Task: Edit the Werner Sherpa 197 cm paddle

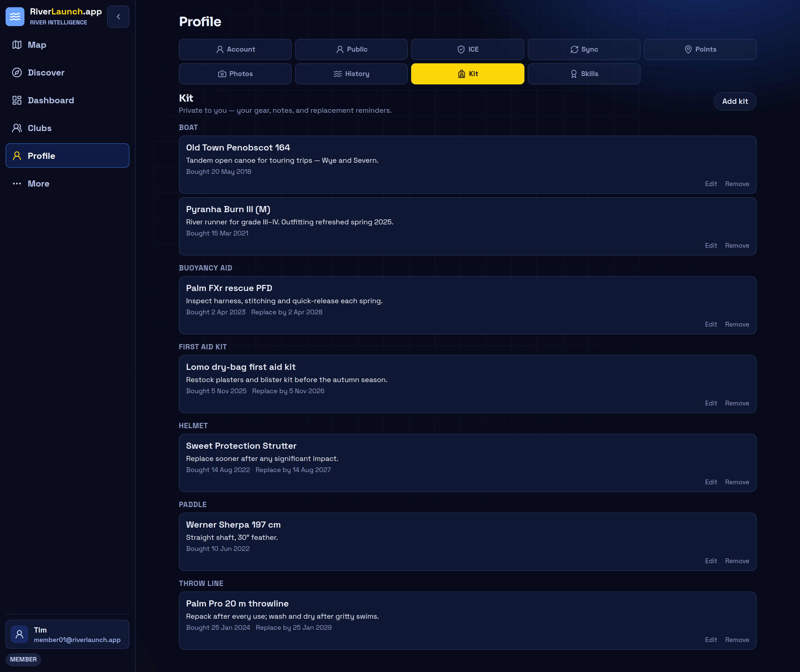Action: 711,561
